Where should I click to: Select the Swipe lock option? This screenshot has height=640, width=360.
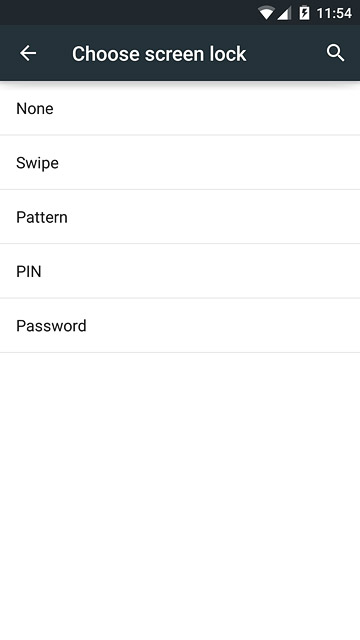[180, 162]
